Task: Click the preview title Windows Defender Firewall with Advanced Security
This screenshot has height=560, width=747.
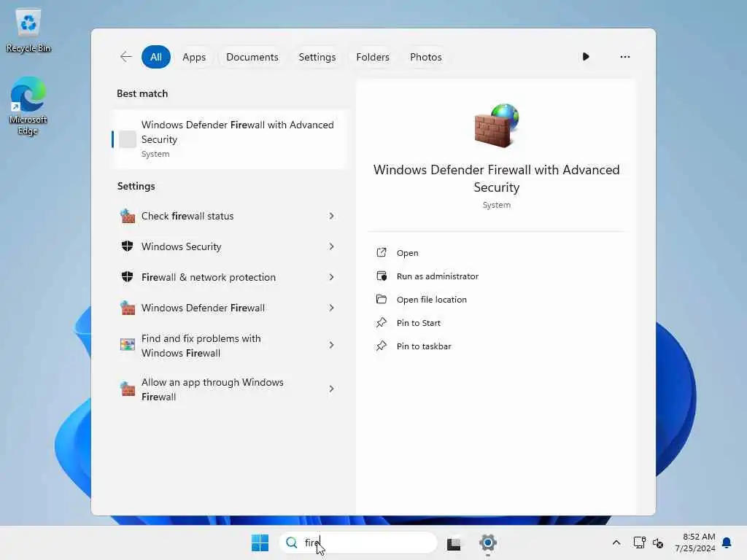Action: tap(496, 178)
